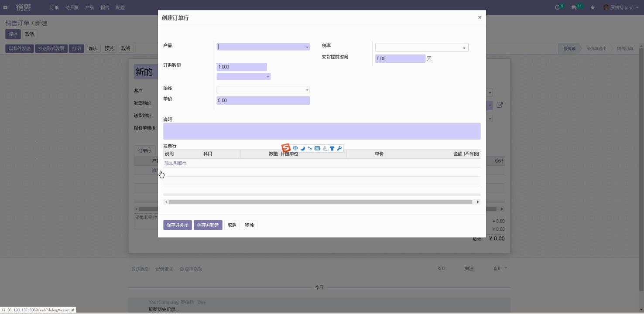The height and width of the screenshot is (314, 644).
Task: Click the user avatar 罗伯特 (erp)
Action: [x=606, y=7]
